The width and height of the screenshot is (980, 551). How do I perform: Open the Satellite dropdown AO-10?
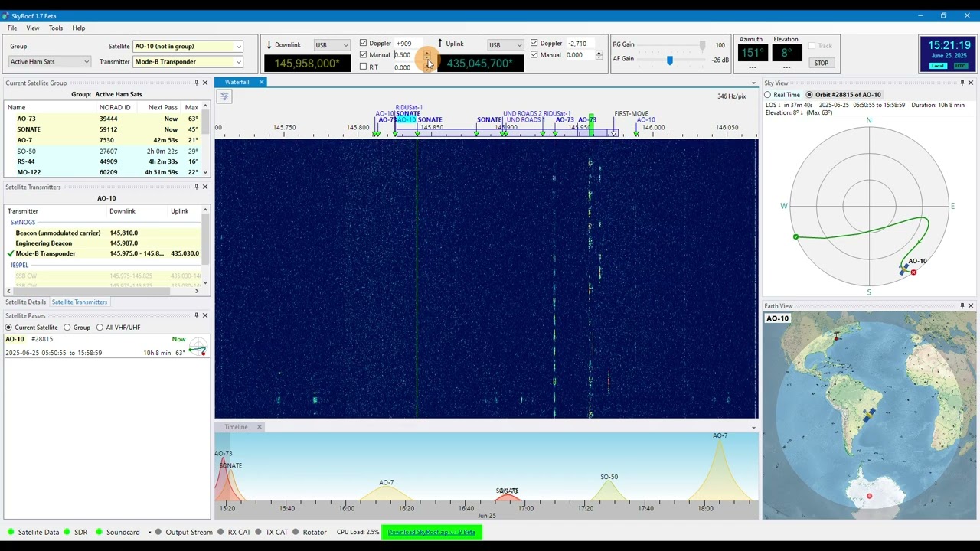click(x=188, y=47)
